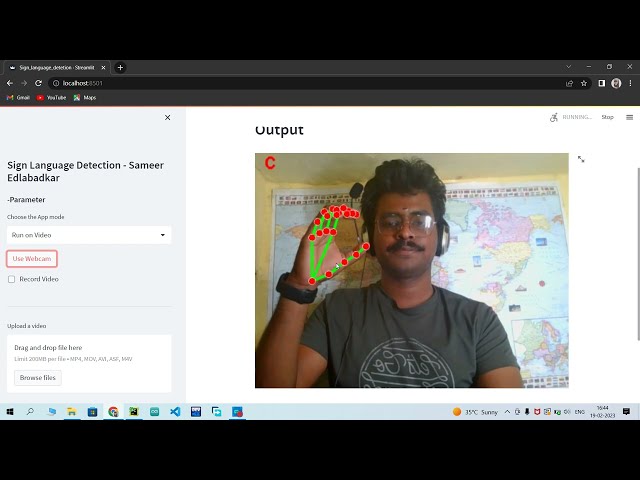Close the Streamlit sidebar with the X
640x480 pixels.
167,118
